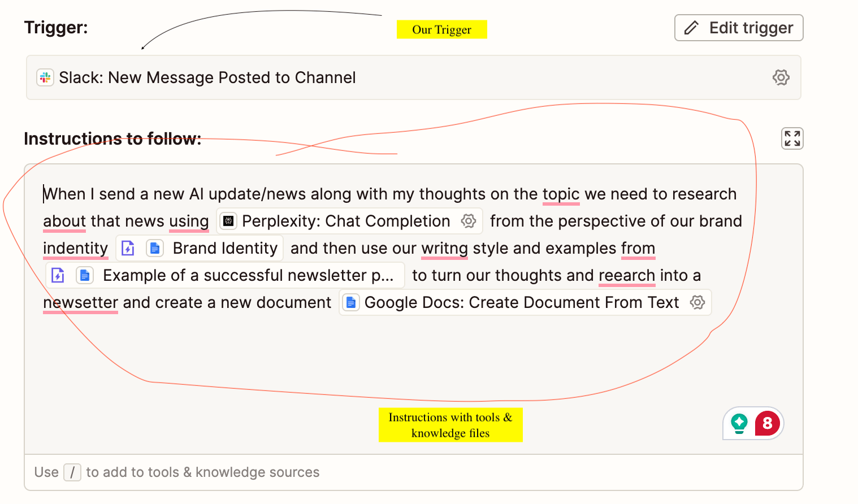Click the green lightbulb suggestions icon
This screenshot has width=858, height=504.
point(739,423)
